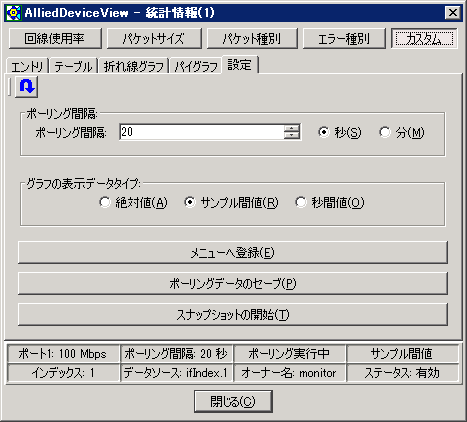Screen dimensions: 467x422
Task: Click status cell 'ポーリング間隔: 20 秒'
Action: (x=176, y=354)
